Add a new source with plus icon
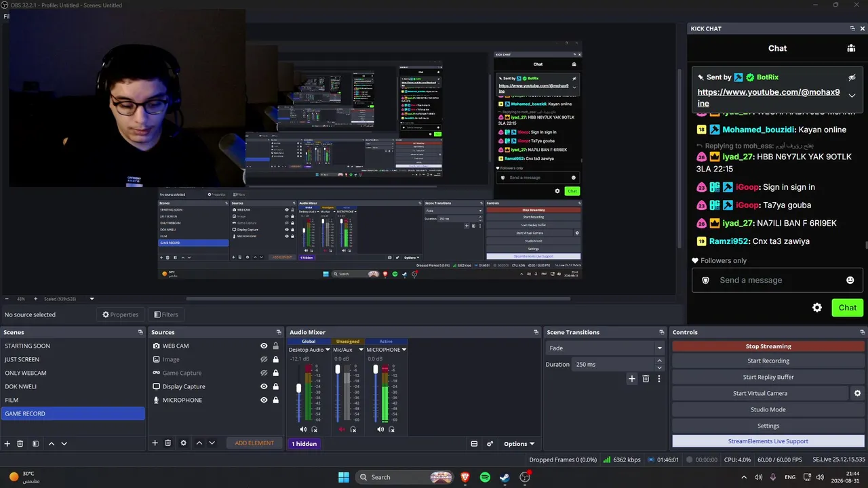The width and height of the screenshot is (868, 488). 155,443
